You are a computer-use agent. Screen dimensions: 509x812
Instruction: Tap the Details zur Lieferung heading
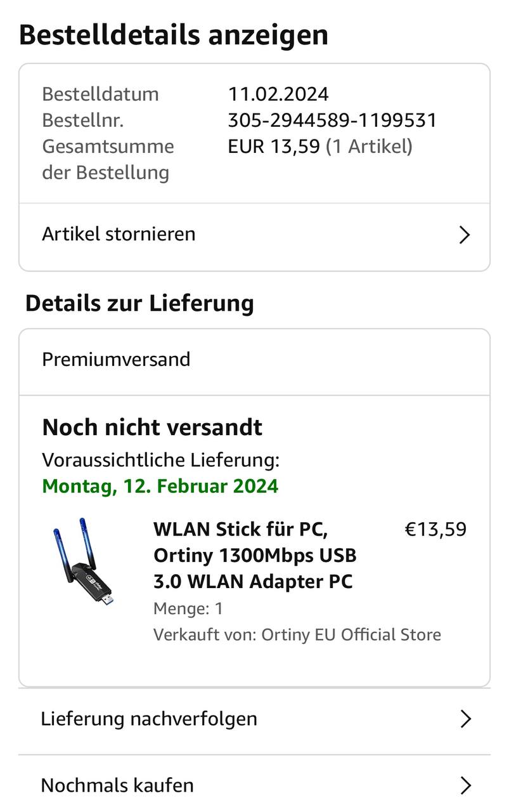(139, 303)
